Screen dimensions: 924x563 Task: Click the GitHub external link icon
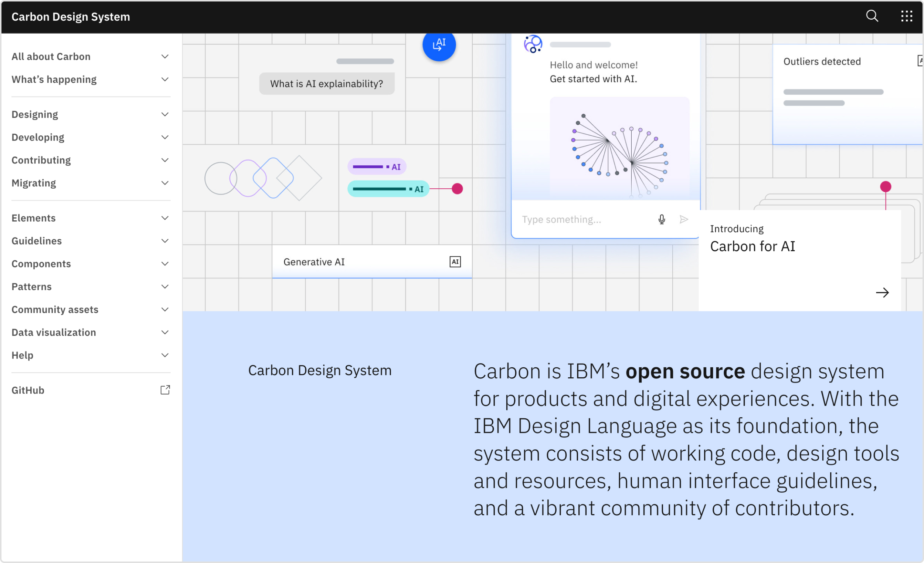(165, 390)
